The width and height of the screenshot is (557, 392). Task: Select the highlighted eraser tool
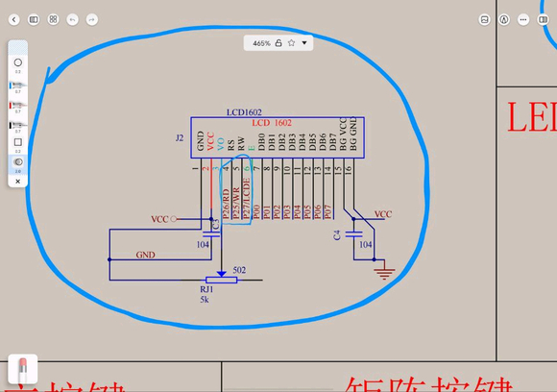pyautogui.click(x=17, y=162)
